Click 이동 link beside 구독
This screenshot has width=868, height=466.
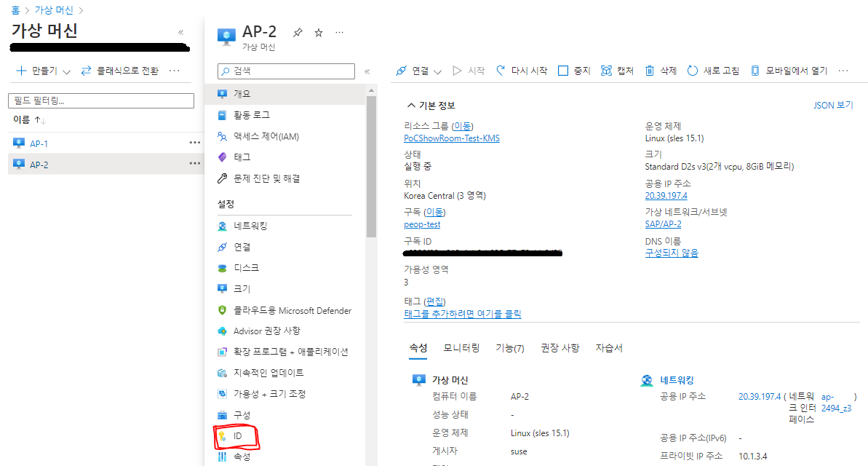tap(434, 212)
